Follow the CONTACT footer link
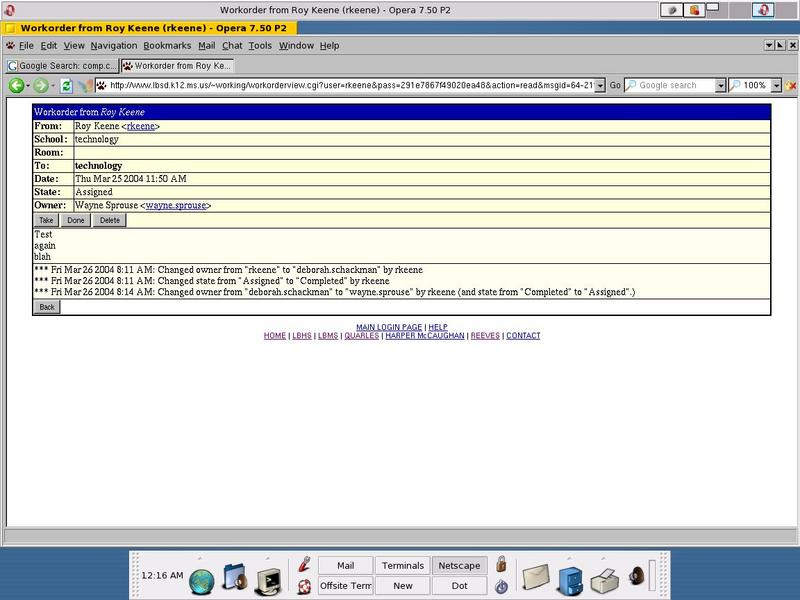The width and height of the screenshot is (800, 600). click(523, 336)
